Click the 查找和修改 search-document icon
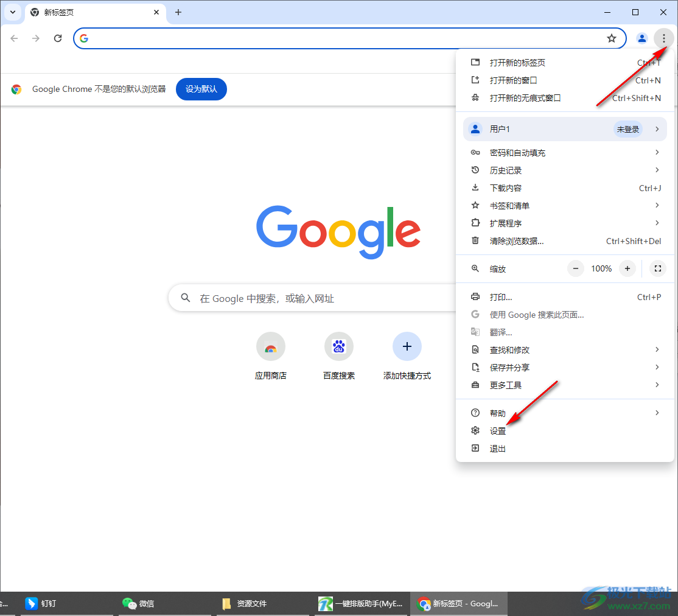 (x=475, y=349)
